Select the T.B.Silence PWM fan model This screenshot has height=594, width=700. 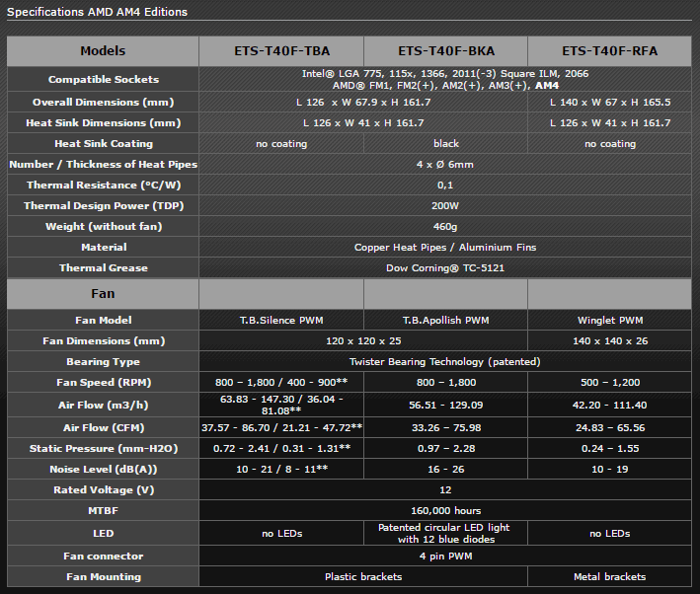[x=281, y=320]
